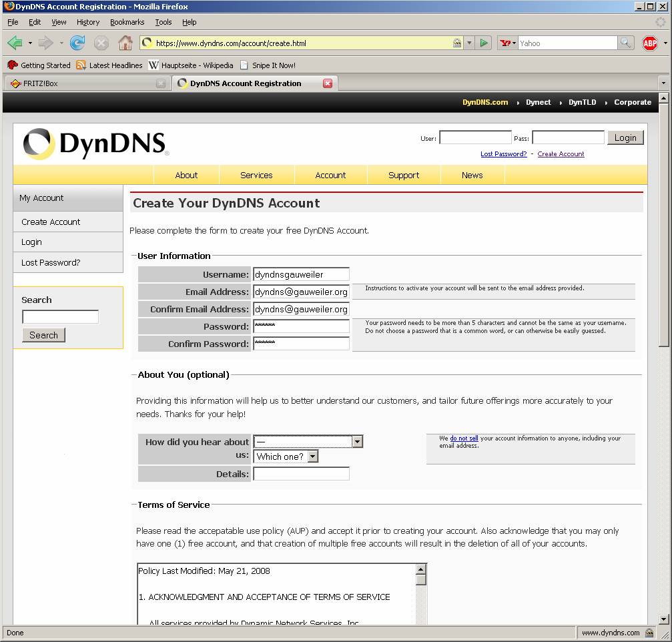This screenshot has height=642, width=672.
Task: Click the page vertical scrollbar down arrow
Action: [663, 619]
